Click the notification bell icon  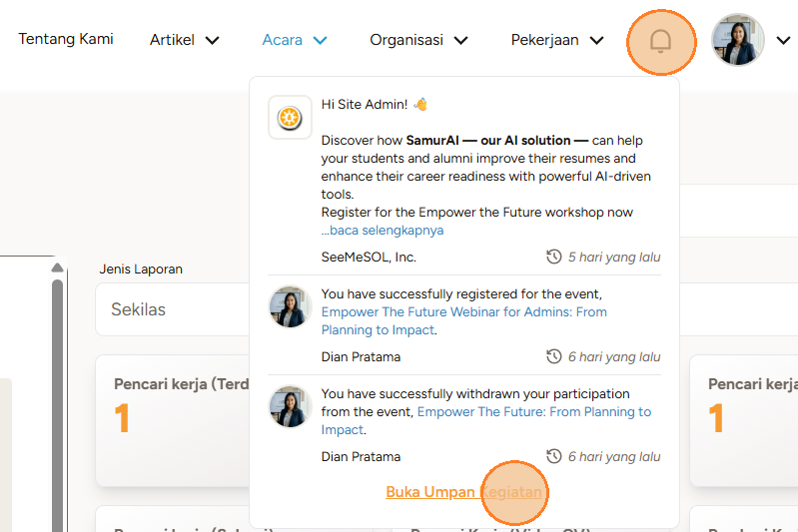coord(660,41)
